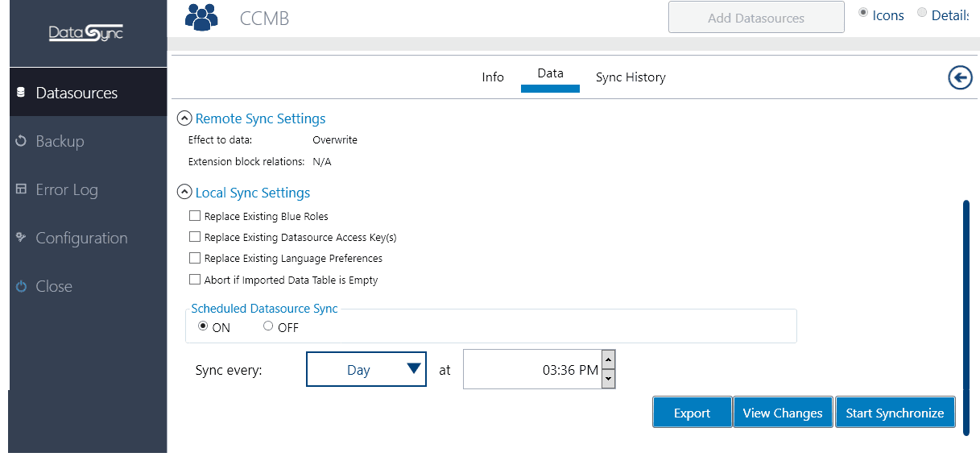The height and width of the screenshot is (461, 980).
Task: Click the Backup refresh icon
Action: [21, 141]
